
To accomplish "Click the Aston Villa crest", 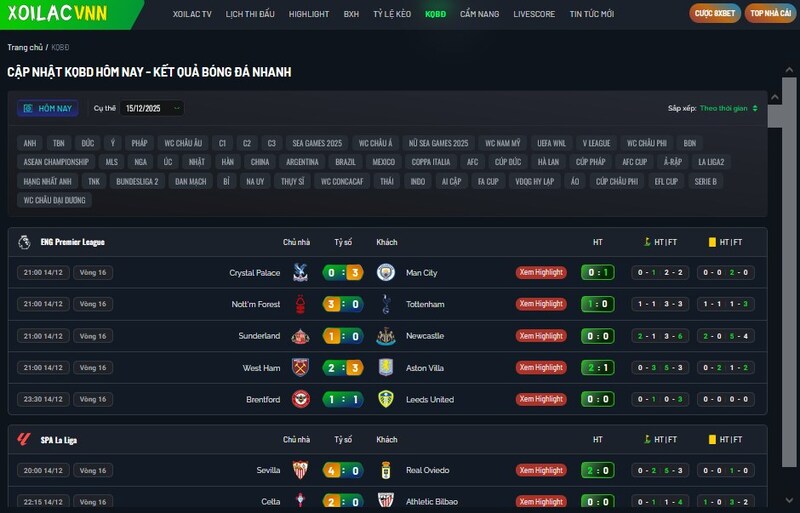I will click(386, 368).
